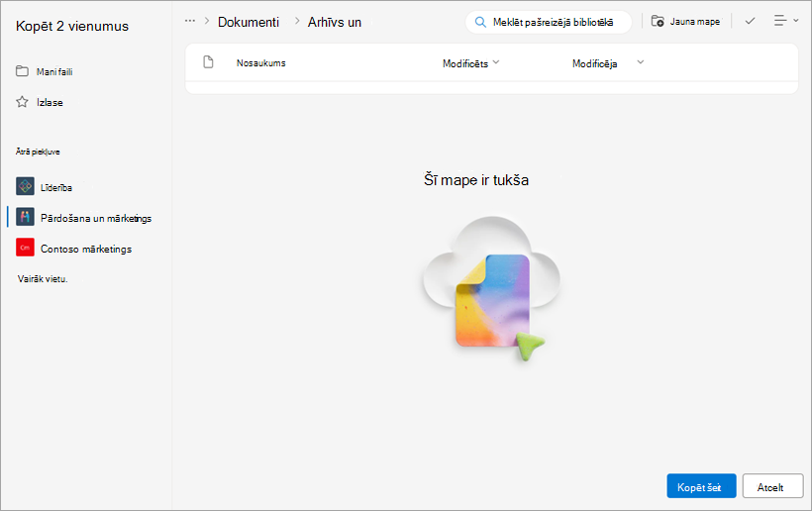Click the Ātrā piekļuve heading
Image resolution: width=812 pixels, height=511 pixels.
pos(38,152)
